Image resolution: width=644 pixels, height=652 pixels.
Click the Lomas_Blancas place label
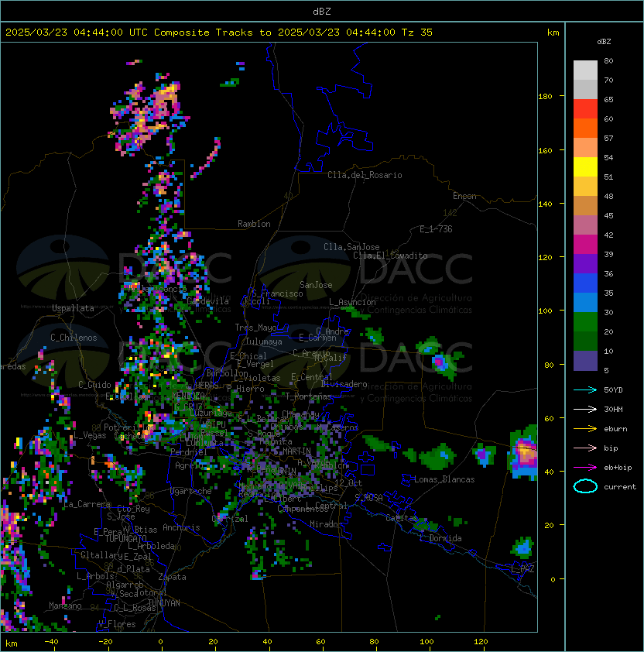tap(444, 479)
